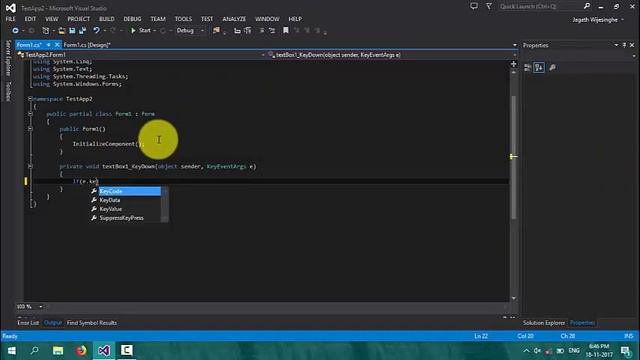
Task: Click the Save Form1.cs disk icon
Action: click(x=72, y=31)
